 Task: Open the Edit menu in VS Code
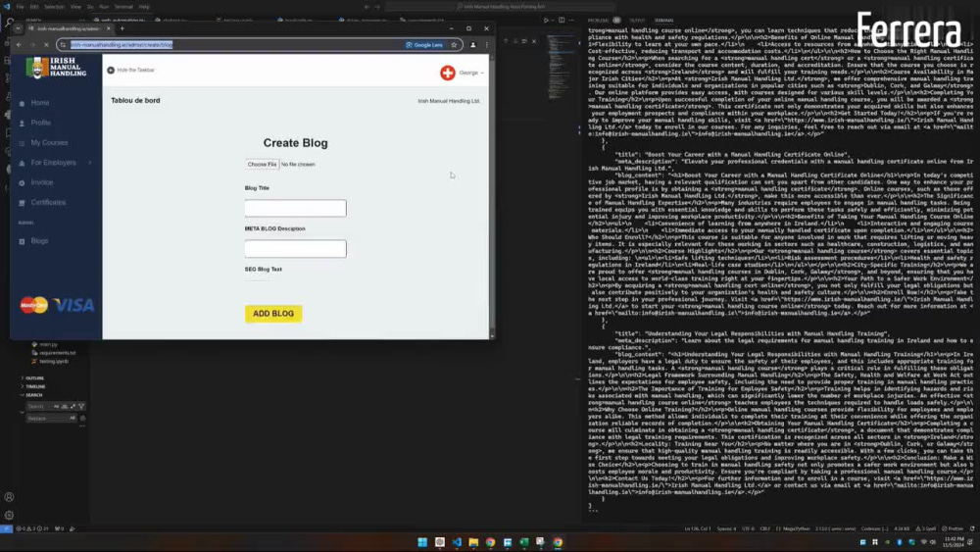34,7
